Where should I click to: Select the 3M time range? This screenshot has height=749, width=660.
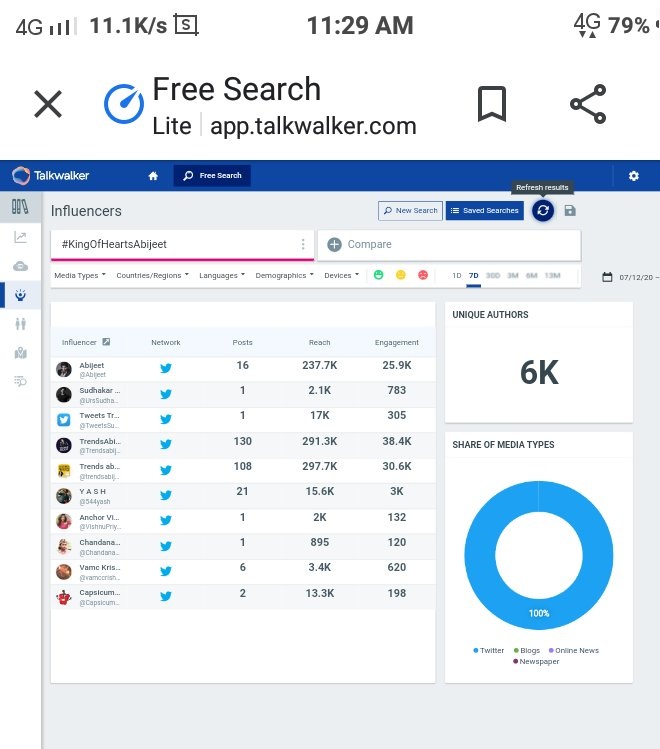512,276
